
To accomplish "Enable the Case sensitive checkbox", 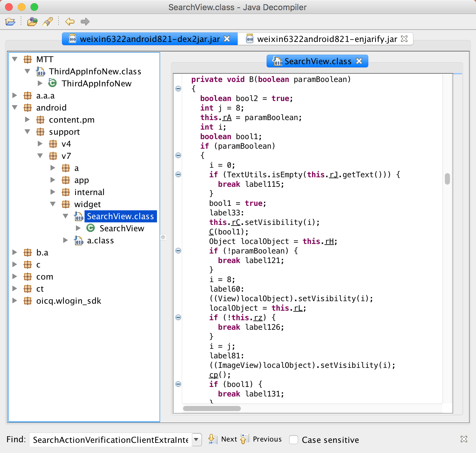I will (x=294, y=440).
